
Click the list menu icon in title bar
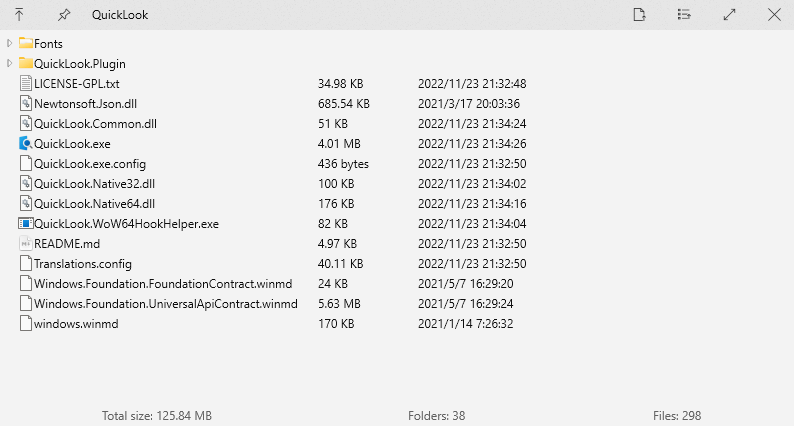(x=684, y=15)
